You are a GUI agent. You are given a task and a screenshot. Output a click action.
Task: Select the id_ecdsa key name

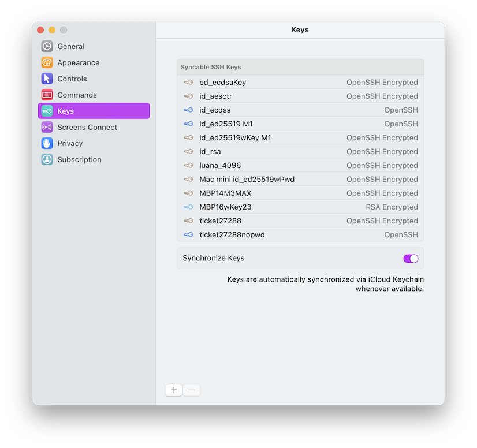(215, 110)
